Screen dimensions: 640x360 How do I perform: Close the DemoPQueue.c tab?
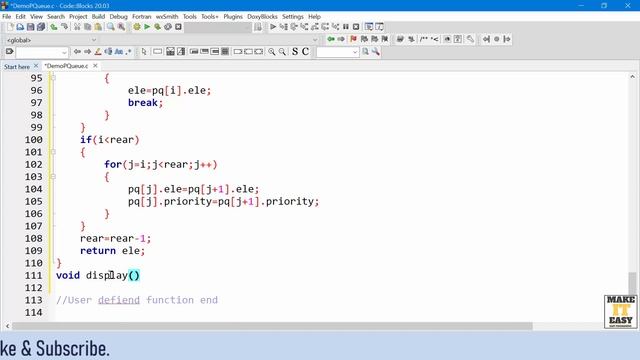click(x=95, y=66)
